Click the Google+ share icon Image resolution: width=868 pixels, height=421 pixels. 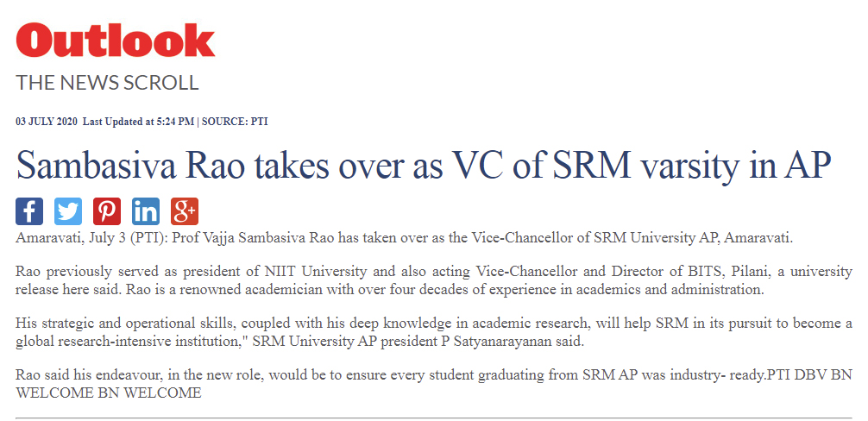(x=185, y=211)
